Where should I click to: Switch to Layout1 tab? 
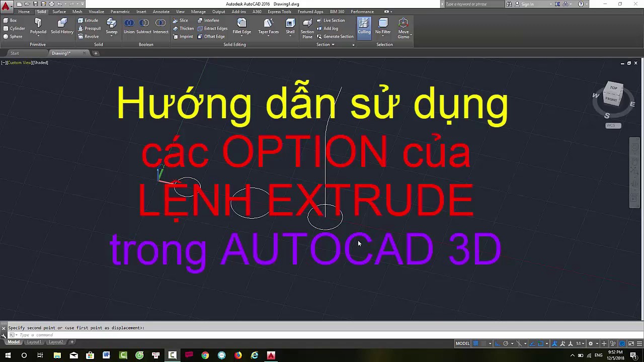pos(34,342)
